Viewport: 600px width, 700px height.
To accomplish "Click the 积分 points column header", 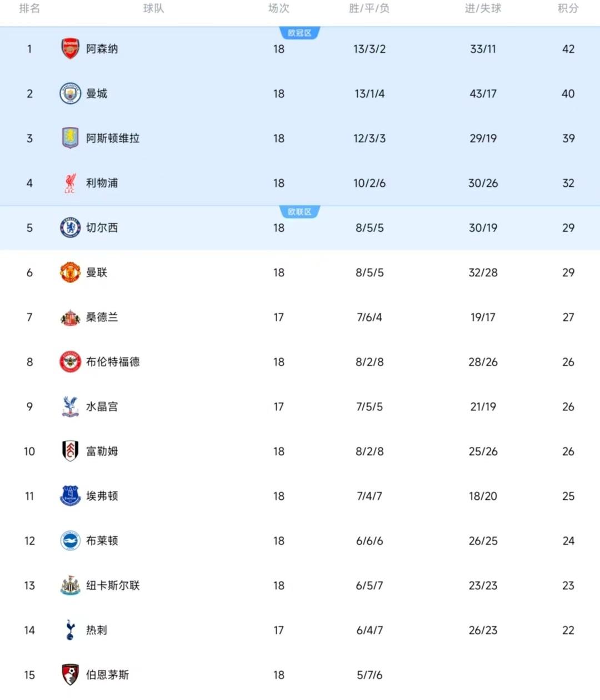I will [x=568, y=8].
